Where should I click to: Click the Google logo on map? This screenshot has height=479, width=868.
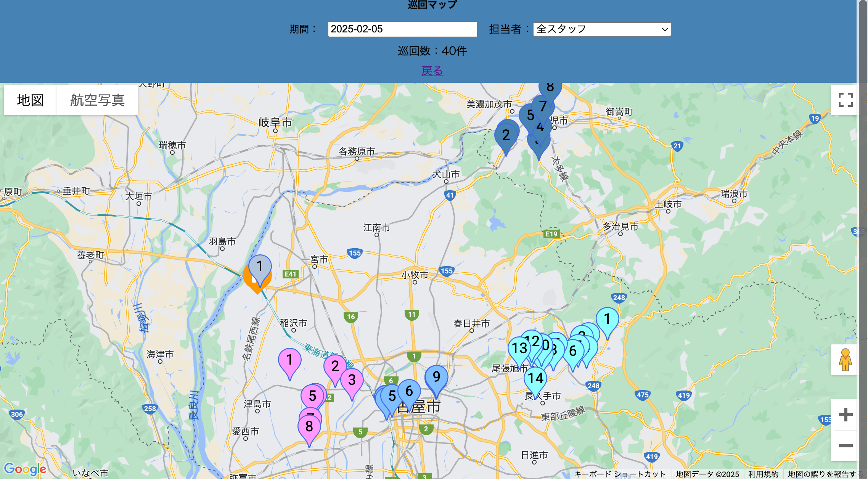[x=25, y=469]
